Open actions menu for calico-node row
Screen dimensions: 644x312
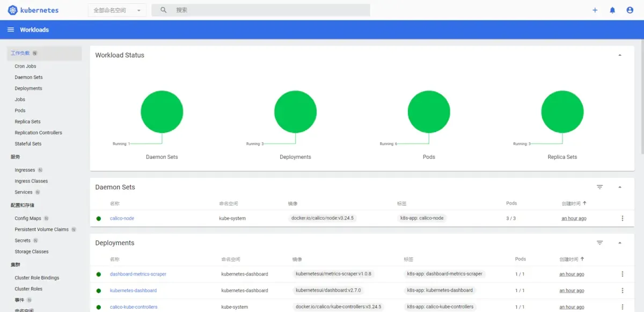pyautogui.click(x=623, y=218)
